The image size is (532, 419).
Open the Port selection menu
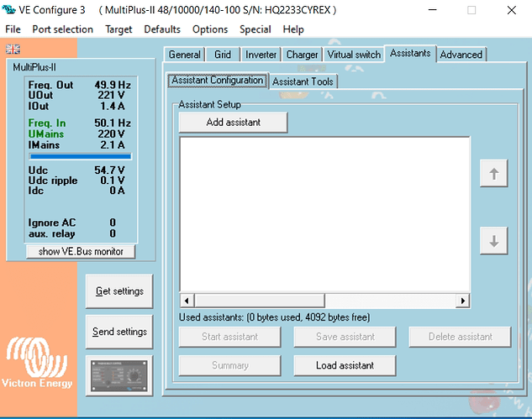point(63,29)
